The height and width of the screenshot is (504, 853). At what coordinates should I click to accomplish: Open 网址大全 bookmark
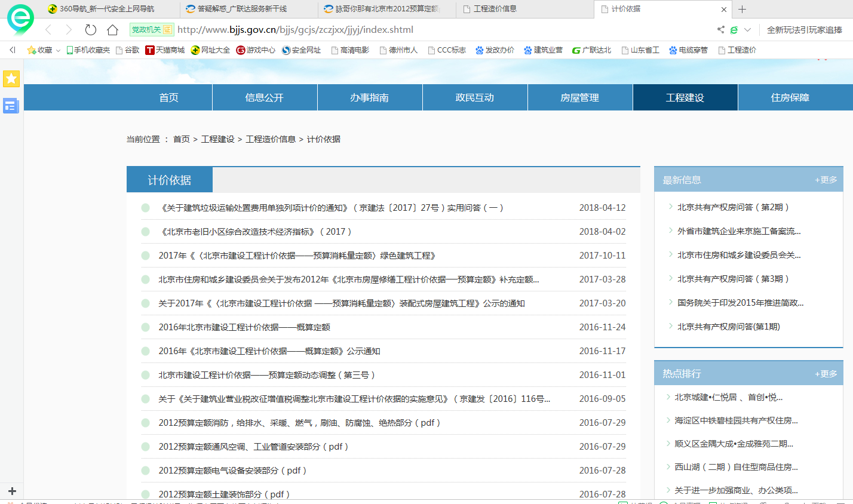(x=210, y=50)
